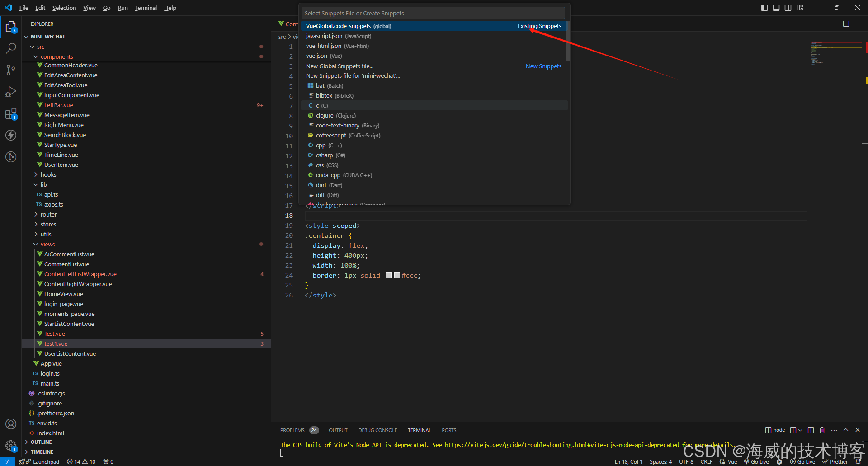The image size is (868, 466).
Task: Start the second Go Live toggle near Prettier
Action: click(803, 461)
